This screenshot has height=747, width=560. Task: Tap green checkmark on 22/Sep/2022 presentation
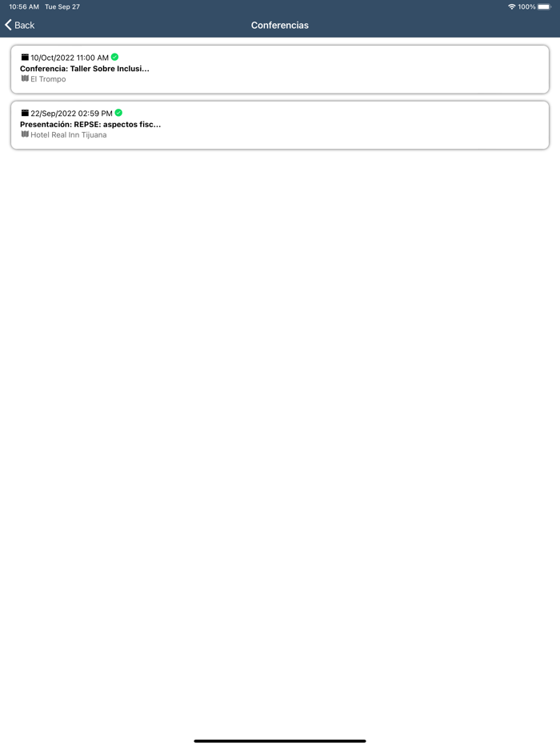(x=118, y=113)
